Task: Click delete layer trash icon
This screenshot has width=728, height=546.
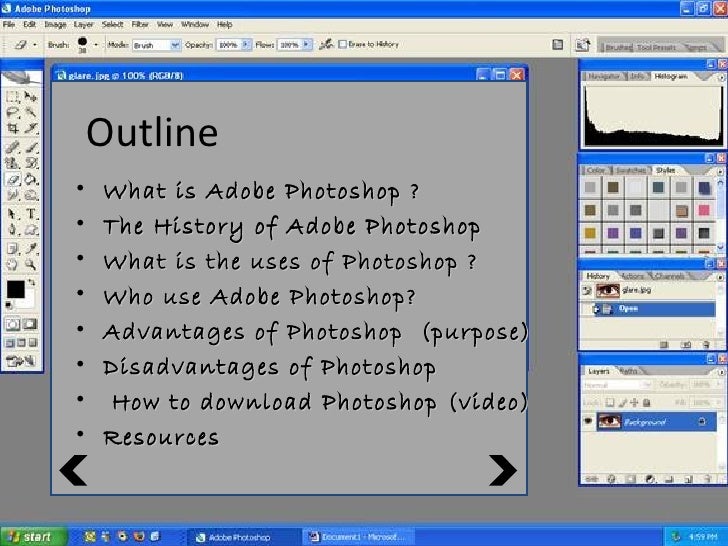Action: click(707, 479)
